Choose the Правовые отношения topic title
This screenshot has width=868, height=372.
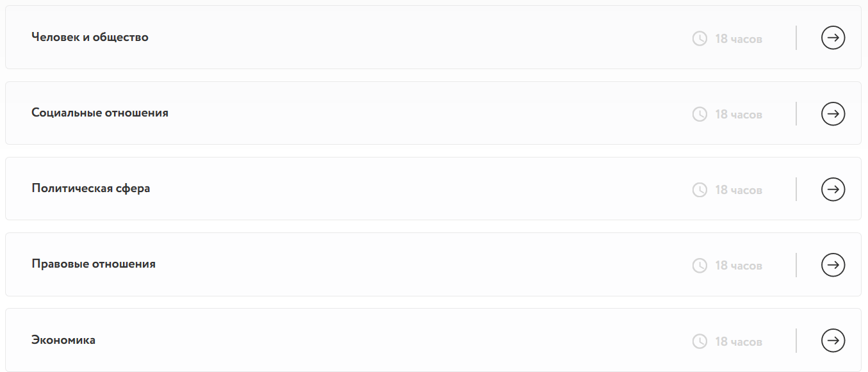(x=94, y=264)
